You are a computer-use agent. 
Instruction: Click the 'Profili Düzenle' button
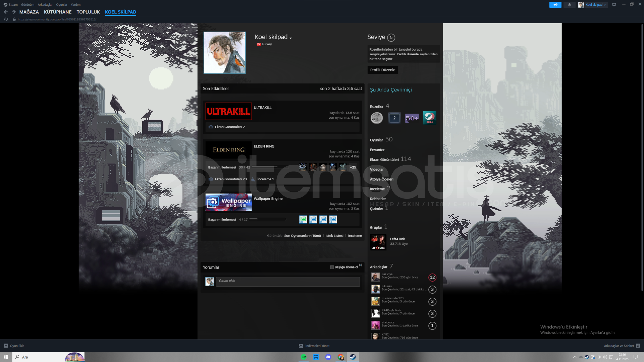tap(382, 70)
